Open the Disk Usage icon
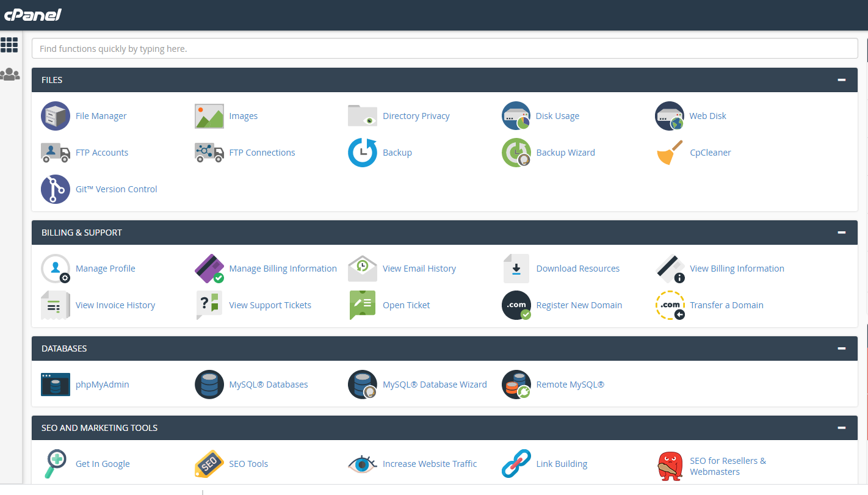868x495 pixels. coord(516,116)
